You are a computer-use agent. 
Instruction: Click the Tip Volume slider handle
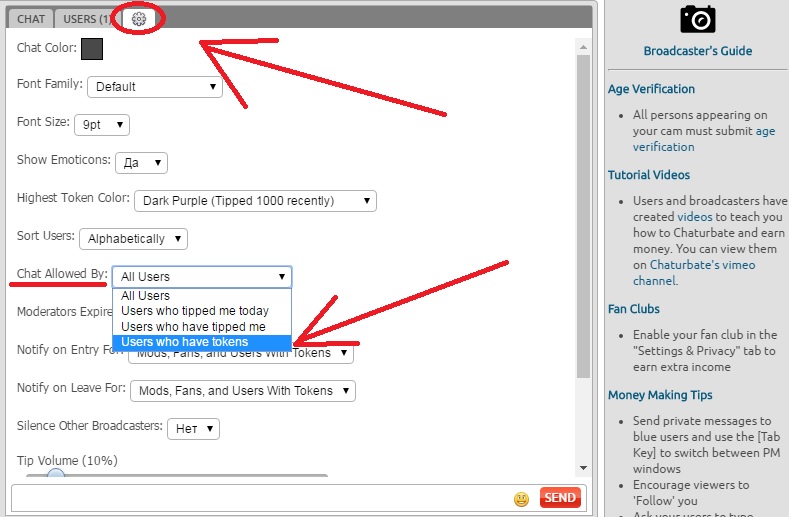coord(57,476)
